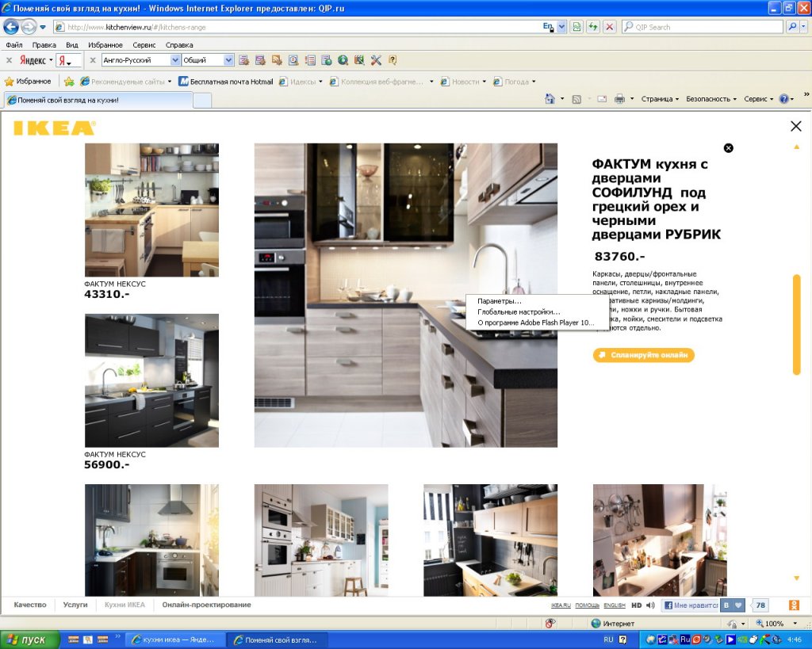Select the ФАКТУМ НЕКСУС 43310 kitchen thumbnail

[151, 210]
